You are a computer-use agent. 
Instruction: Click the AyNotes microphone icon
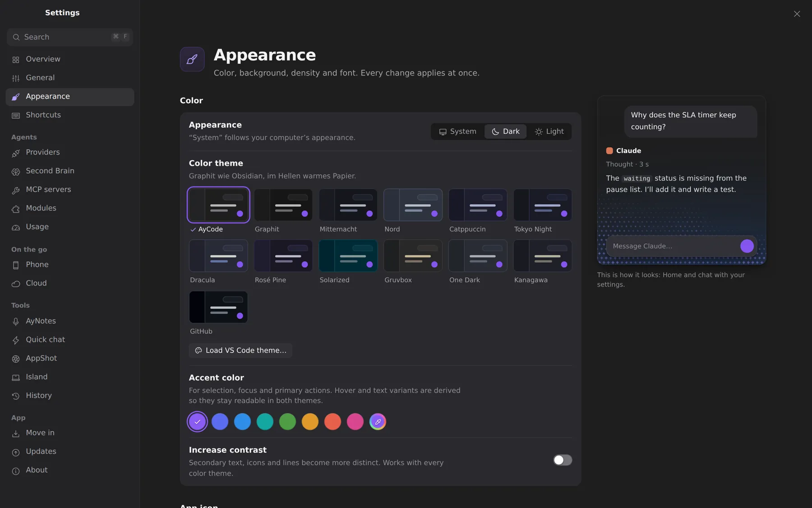[x=16, y=322]
